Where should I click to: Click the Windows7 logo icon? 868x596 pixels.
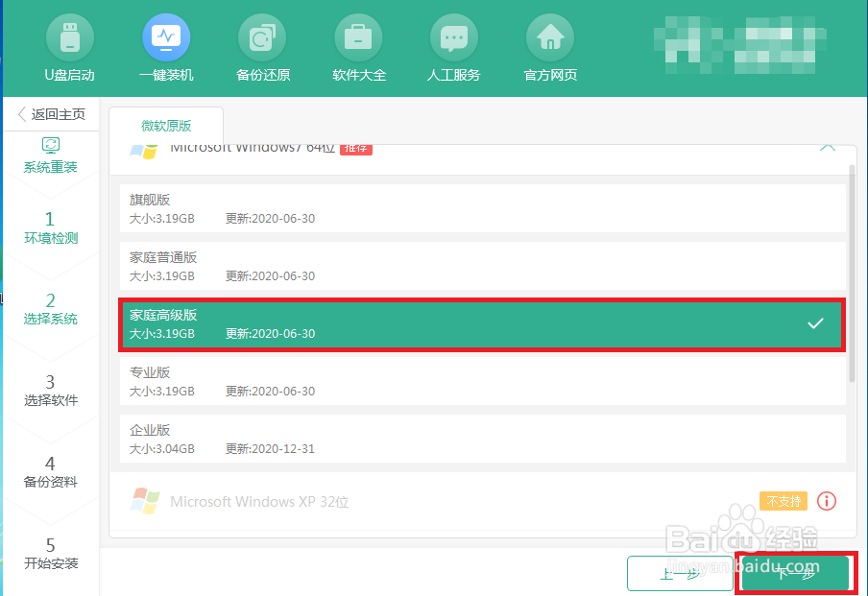click(144, 151)
